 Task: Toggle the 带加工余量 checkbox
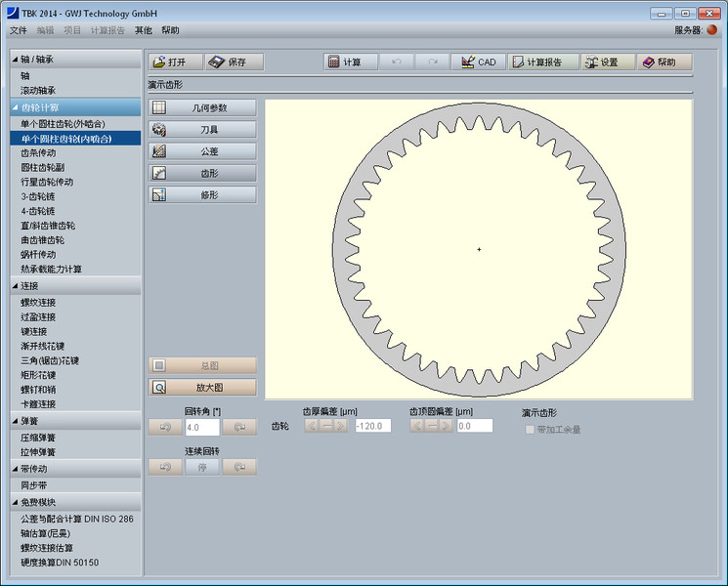pos(531,430)
